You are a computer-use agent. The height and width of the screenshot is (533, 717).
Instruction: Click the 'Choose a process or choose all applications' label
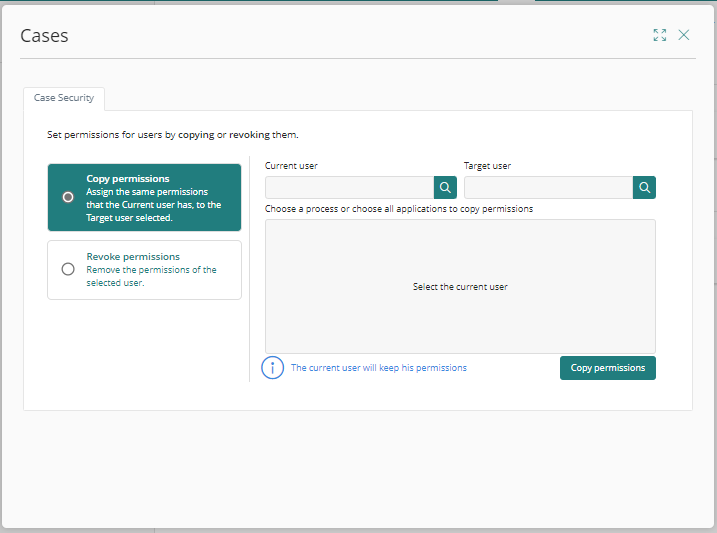point(399,209)
